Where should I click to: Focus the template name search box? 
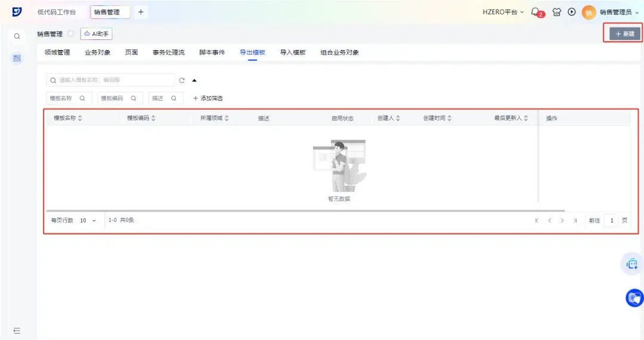(110, 80)
